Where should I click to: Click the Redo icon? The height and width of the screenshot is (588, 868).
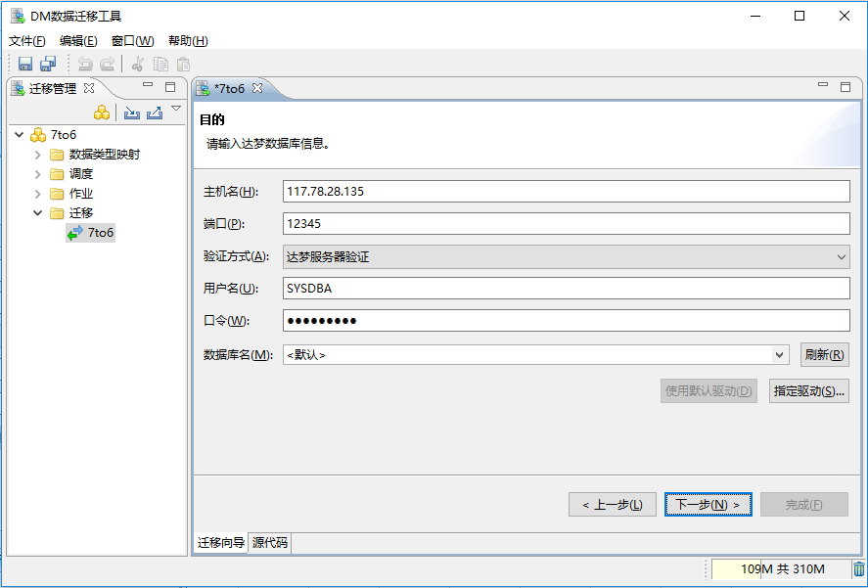[x=106, y=64]
